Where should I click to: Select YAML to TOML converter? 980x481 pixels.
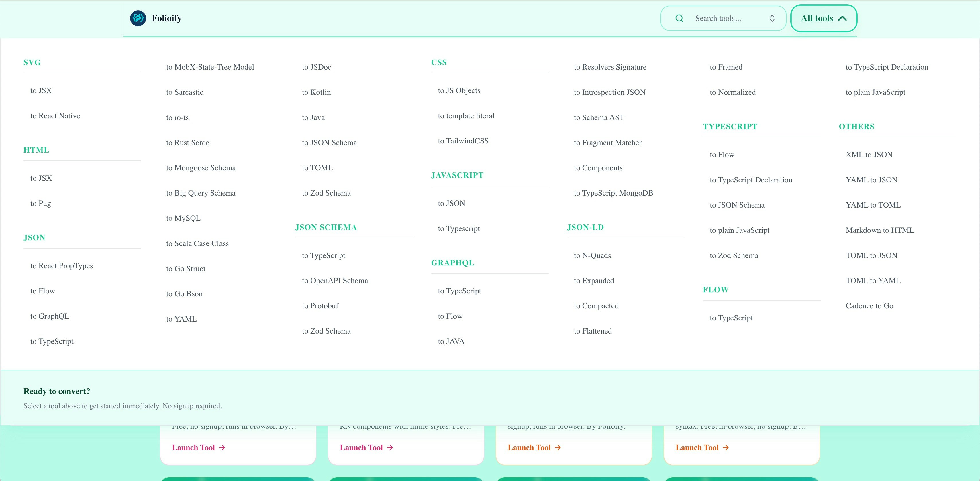(873, 204)
